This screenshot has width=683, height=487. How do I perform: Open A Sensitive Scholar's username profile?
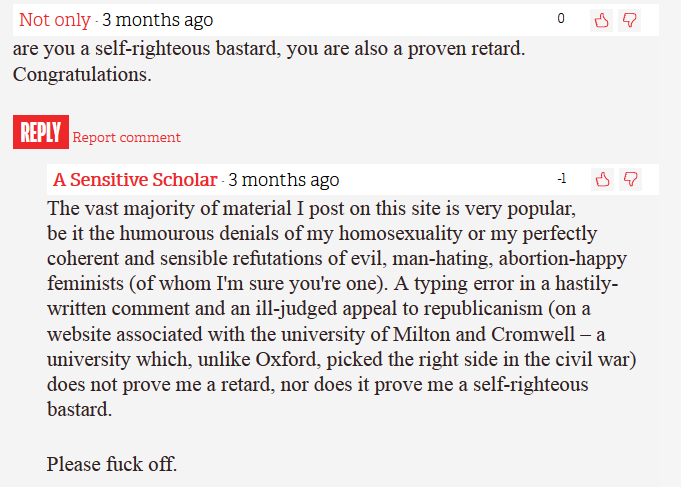point(135,179)
